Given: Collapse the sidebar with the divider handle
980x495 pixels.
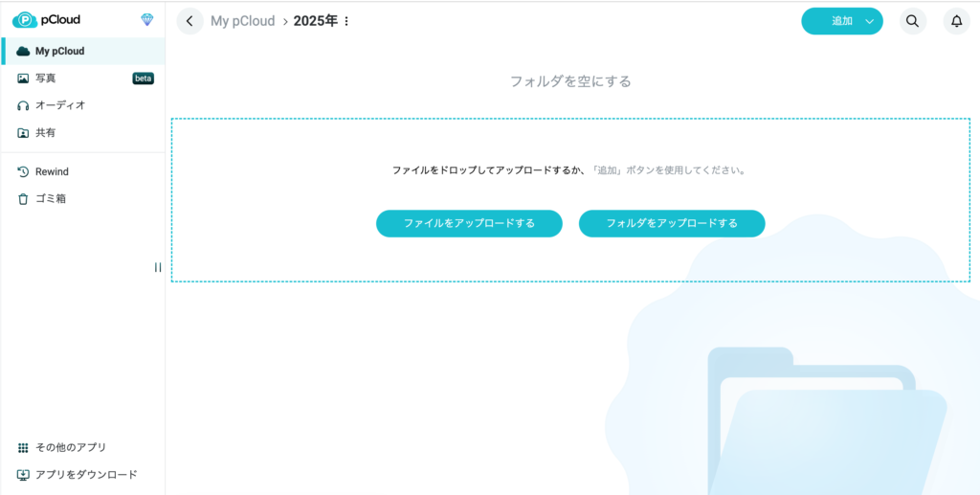Looking at the screenshot, I should click(x=158, y=267).
